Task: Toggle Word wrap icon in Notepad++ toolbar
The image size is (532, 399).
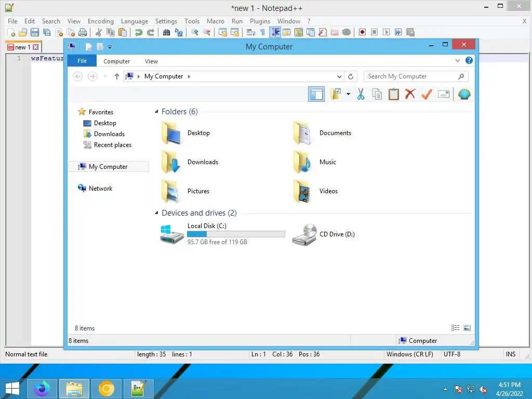Action: point(251,32)
